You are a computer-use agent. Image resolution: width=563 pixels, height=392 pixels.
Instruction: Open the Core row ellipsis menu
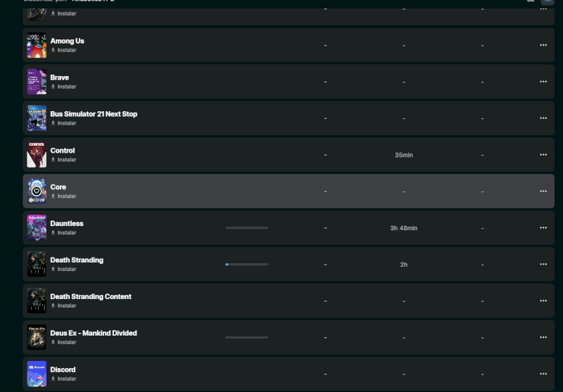click(x=543, y=191)
